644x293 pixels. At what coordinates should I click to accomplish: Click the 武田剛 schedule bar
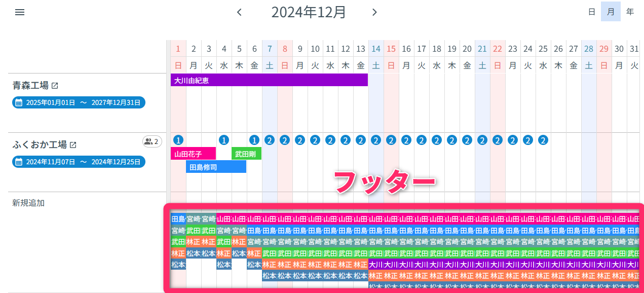(246, 153)
